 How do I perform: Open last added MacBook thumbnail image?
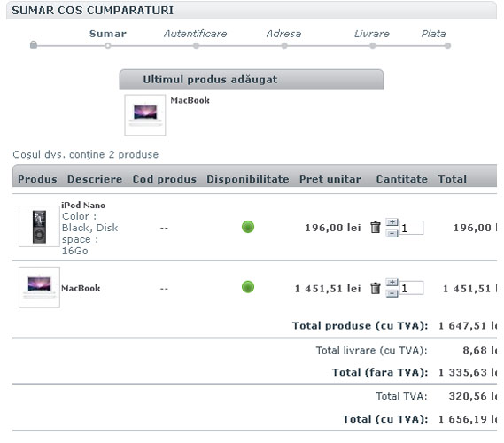point(145,115)
